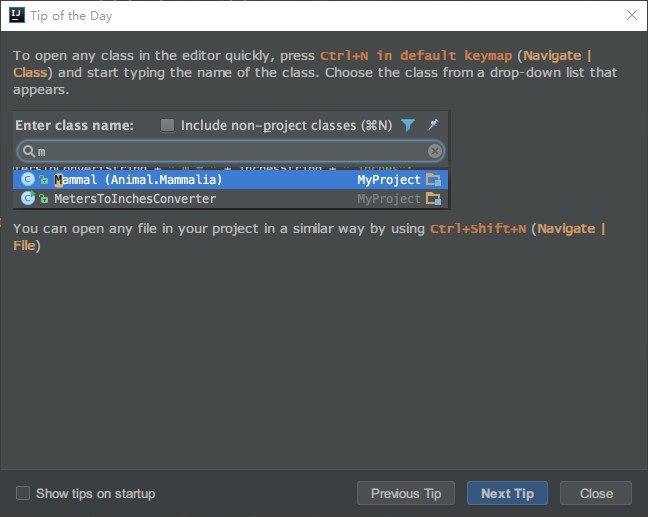The image size is (648, 517).
Task: Click the IntelliJ logo in title bar
Action: (x=16, y=15)
